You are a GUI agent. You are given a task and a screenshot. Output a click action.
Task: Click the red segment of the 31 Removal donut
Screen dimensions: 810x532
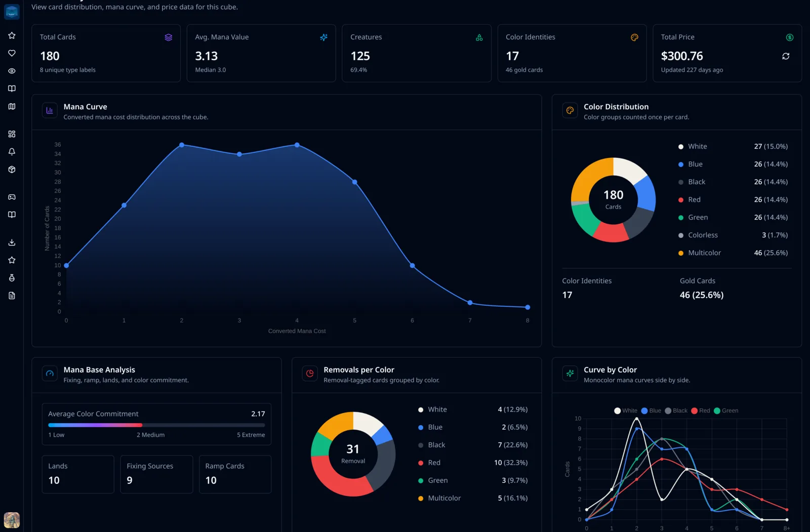point(337,478)
